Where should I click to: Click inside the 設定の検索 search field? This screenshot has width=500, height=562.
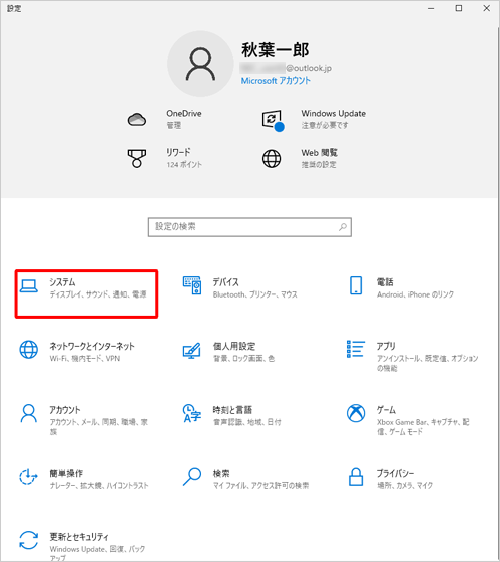coord(250,227)
